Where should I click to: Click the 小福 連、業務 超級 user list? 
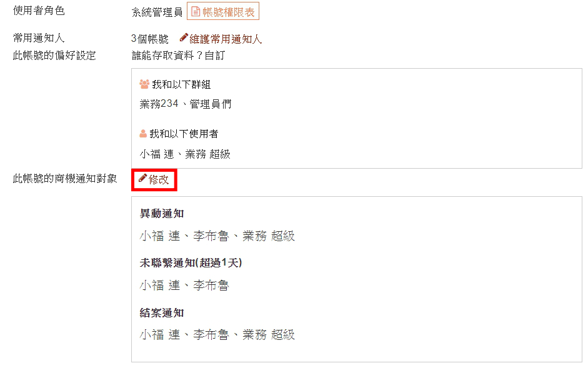pyautogui.click(x=185, y=154)
